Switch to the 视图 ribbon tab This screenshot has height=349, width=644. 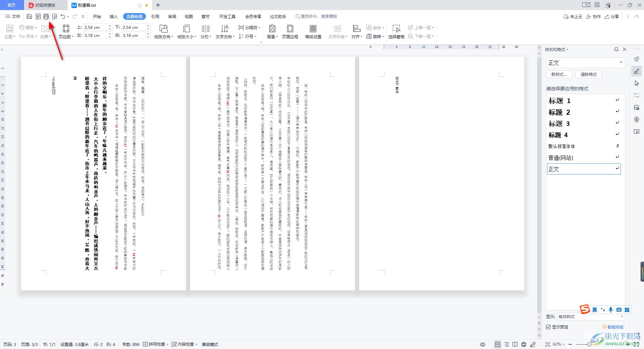point(189,16)
